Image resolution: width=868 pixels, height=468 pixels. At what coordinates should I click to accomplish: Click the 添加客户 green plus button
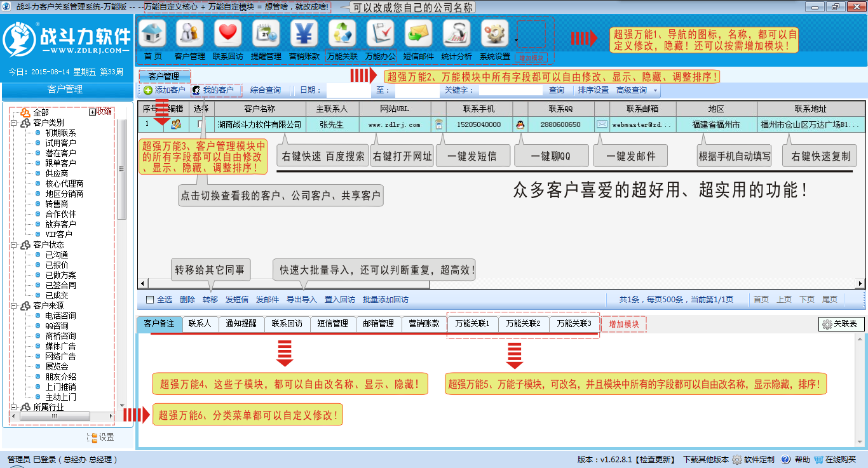164,90
